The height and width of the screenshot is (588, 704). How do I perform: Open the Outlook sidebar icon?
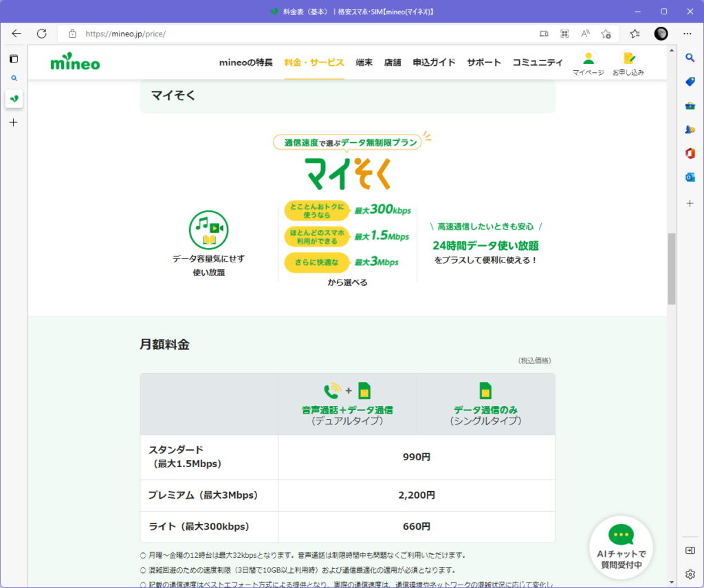[x=690, y=178]
